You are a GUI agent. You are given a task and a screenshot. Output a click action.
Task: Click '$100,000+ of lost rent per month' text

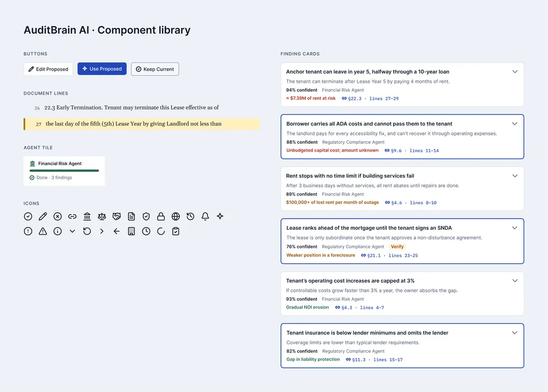(333, 202)
